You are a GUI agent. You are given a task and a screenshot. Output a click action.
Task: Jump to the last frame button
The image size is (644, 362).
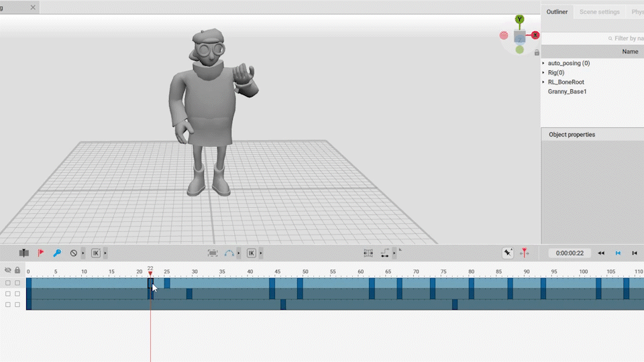[635, 253]
